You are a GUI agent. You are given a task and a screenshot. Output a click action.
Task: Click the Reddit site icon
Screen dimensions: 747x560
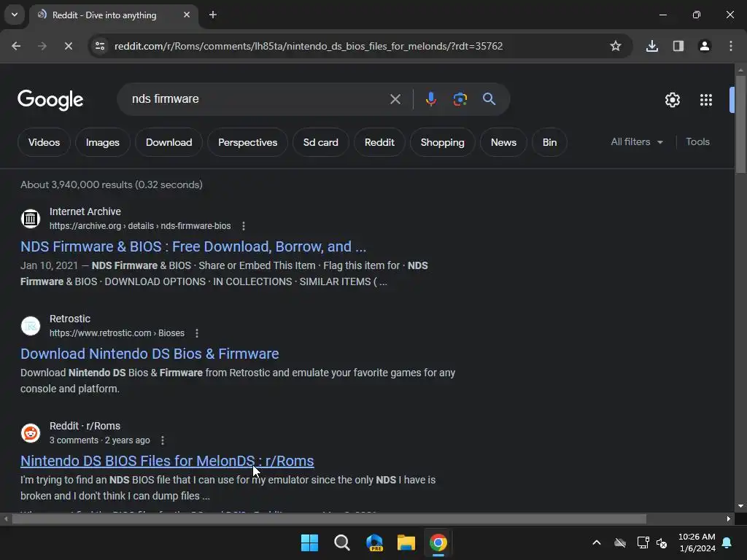(x=31, y=433)
